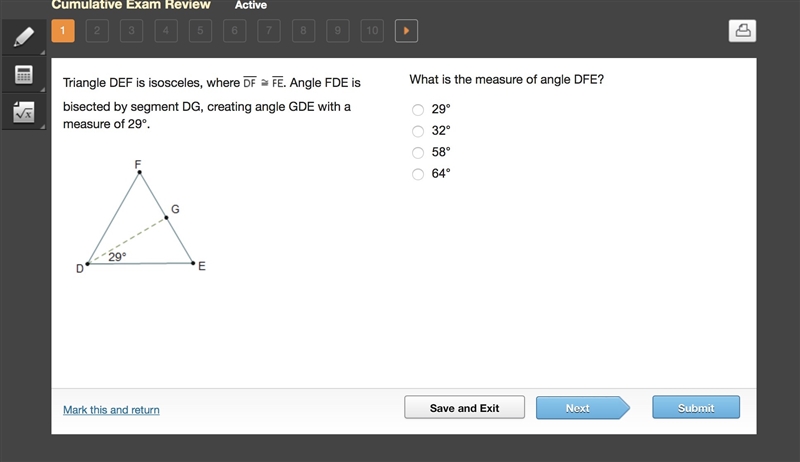Viewport: 800px width, 462px height.
Task: Select the 58° answer option
Action: tap(418, 152)
